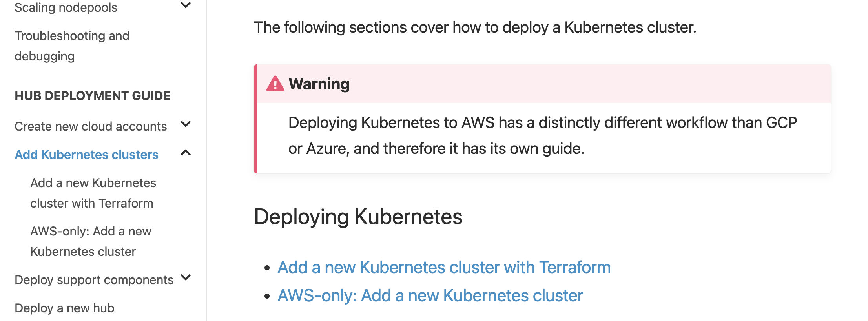Select Add Kubernetes clusters in sidebar

(x=87, y=154)
